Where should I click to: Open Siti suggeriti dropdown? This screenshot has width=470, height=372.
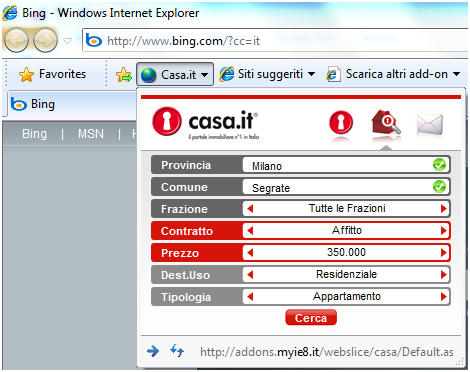click(267, 74)
